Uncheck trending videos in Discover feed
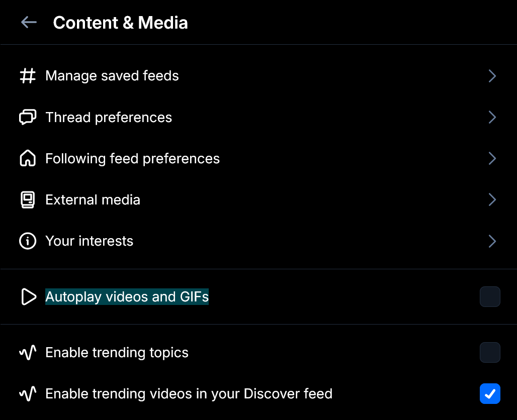The image size is (517, 420). tap(490, 394)
